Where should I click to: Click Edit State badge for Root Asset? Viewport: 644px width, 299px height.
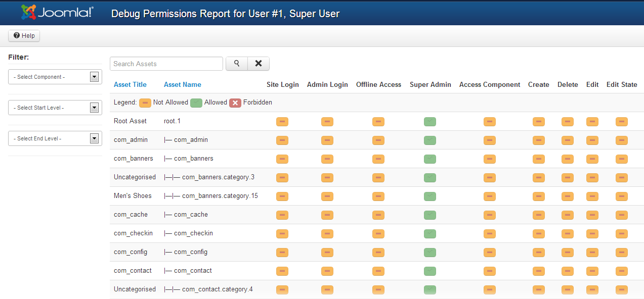pos(622,122)
